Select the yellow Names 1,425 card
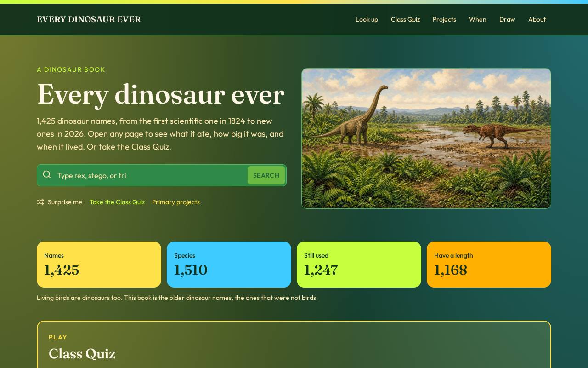The height and width of the screenshot is (368, 588). pos(99,264)
